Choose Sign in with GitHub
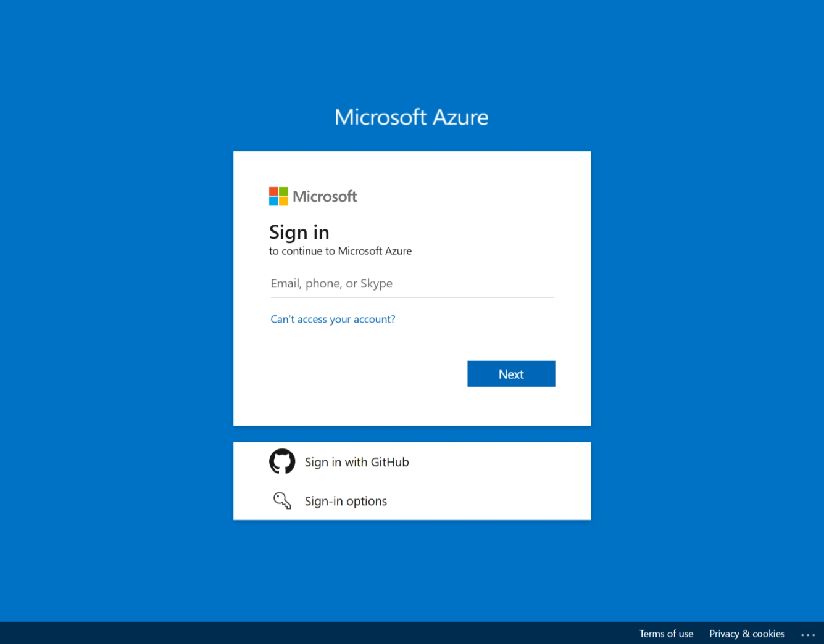824x644 pixels. point(412,461)
